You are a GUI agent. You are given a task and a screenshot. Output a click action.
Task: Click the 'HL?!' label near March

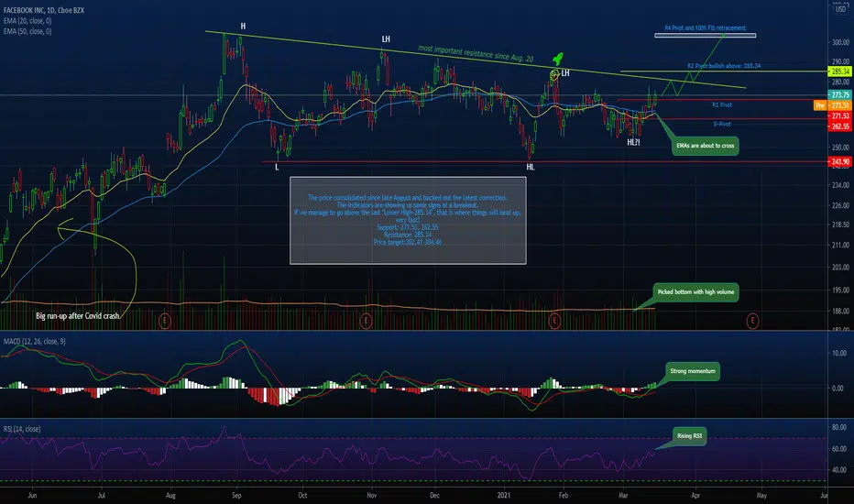[633, 142]
